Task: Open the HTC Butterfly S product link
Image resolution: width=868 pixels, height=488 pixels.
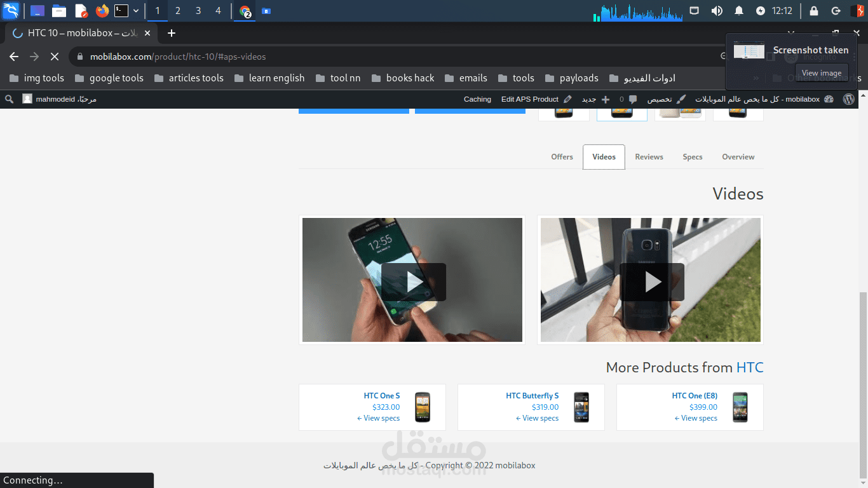Action: point(532,396)
